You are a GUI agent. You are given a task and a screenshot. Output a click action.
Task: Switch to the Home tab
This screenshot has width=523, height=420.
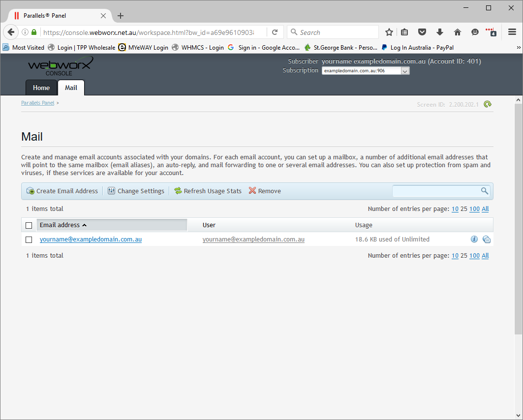pyautogui.click(x=41, y=88)
